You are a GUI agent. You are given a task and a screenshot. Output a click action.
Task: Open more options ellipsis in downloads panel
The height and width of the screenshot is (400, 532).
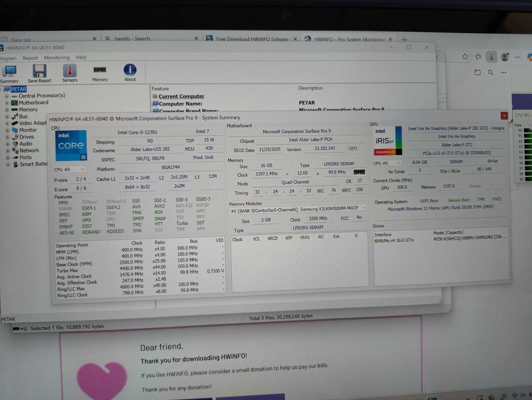pyautogui.click(x=503, y=72)
